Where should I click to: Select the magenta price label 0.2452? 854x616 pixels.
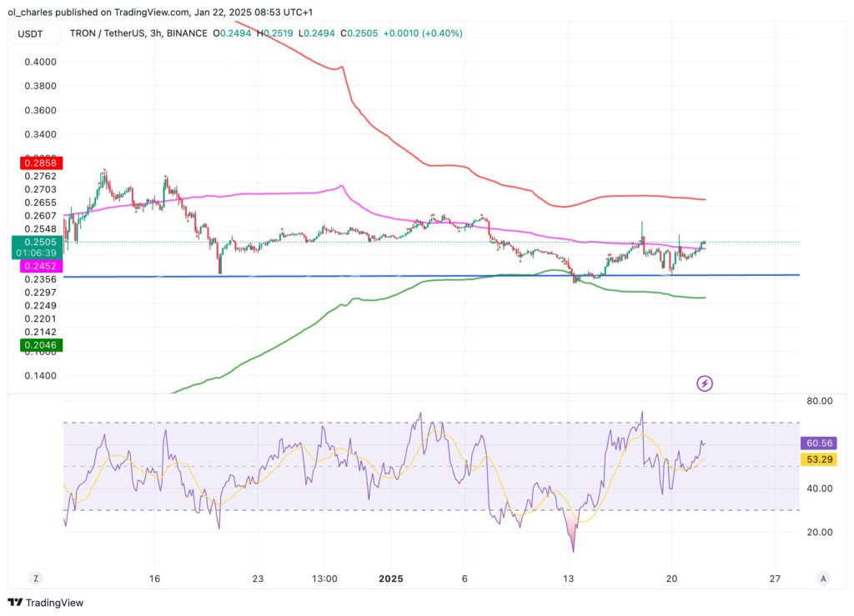(39, 265)
